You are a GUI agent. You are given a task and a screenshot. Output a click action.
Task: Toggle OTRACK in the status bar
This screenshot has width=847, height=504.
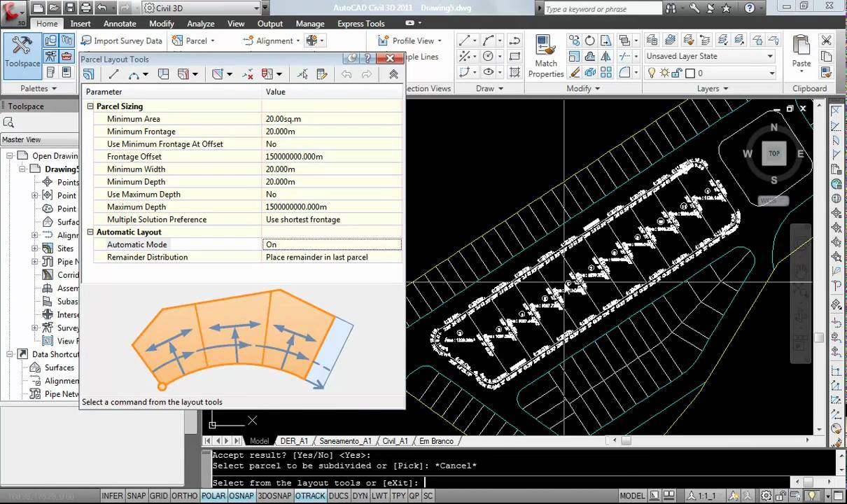click(310, 496)
